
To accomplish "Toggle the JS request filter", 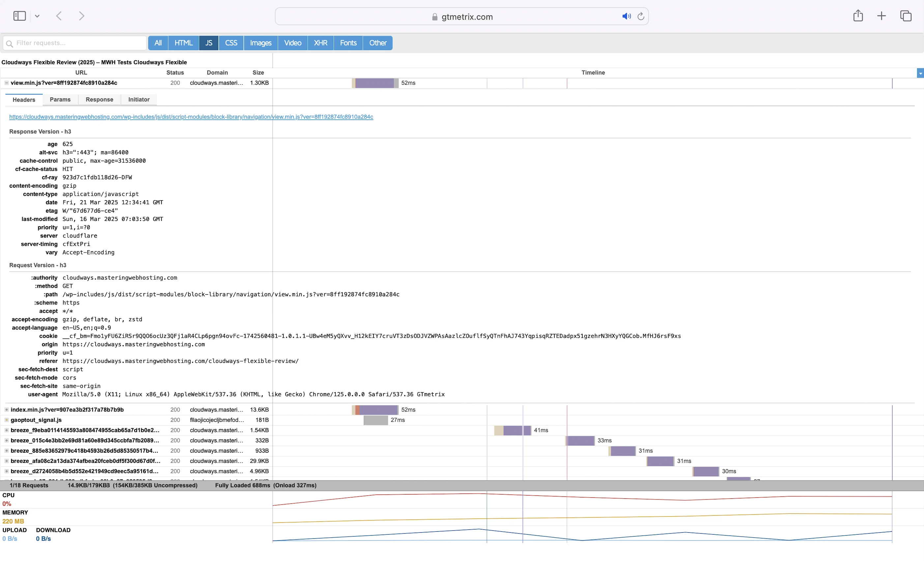I will pos(209,43).
